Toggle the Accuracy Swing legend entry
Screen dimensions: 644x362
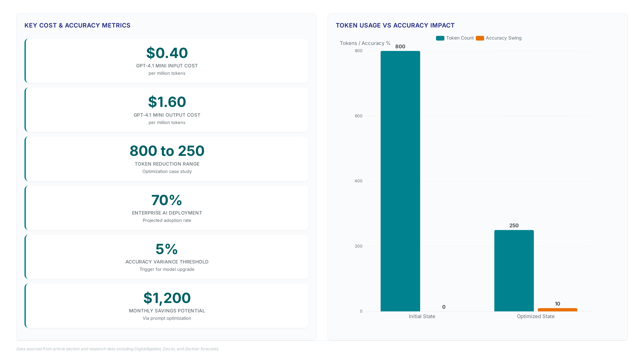tap(498, 38)
